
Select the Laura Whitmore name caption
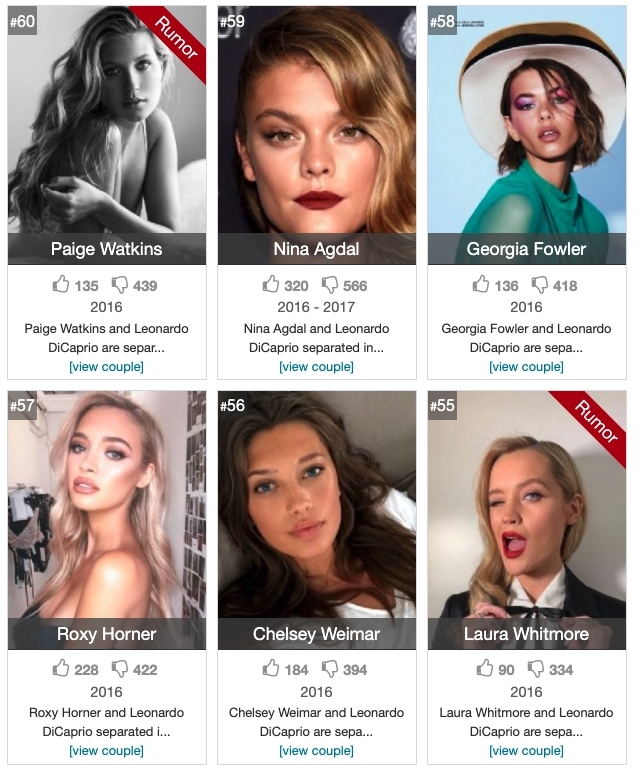[x=527, y=634]
